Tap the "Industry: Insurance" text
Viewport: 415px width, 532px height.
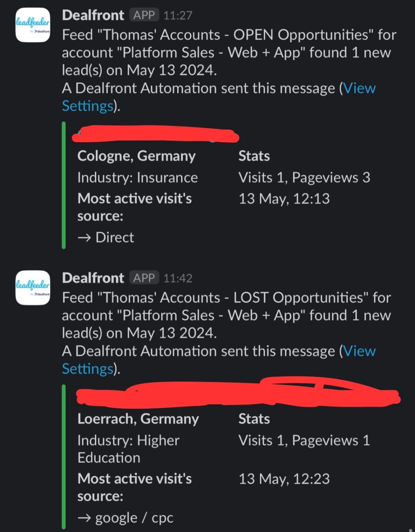click(138, 177)
